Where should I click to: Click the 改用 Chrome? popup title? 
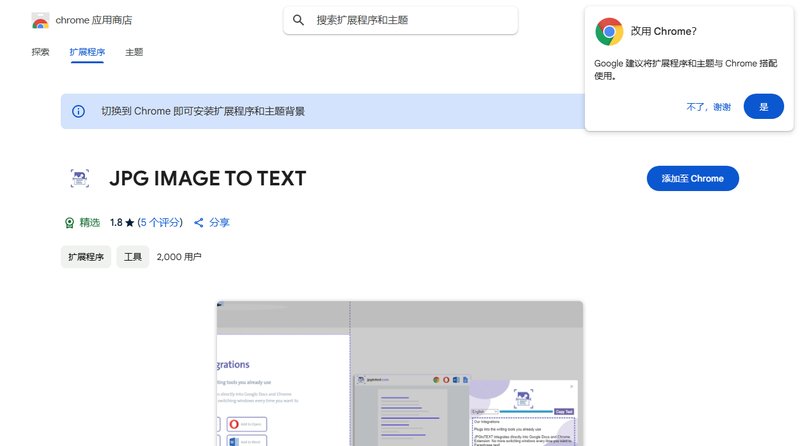tap(663, 31)
